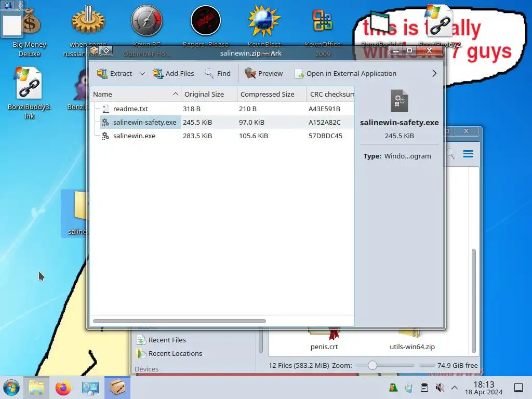Select the salinewin.exe file row
The width and height of the screenshot is (532, 399).
(x=222, y=136)
